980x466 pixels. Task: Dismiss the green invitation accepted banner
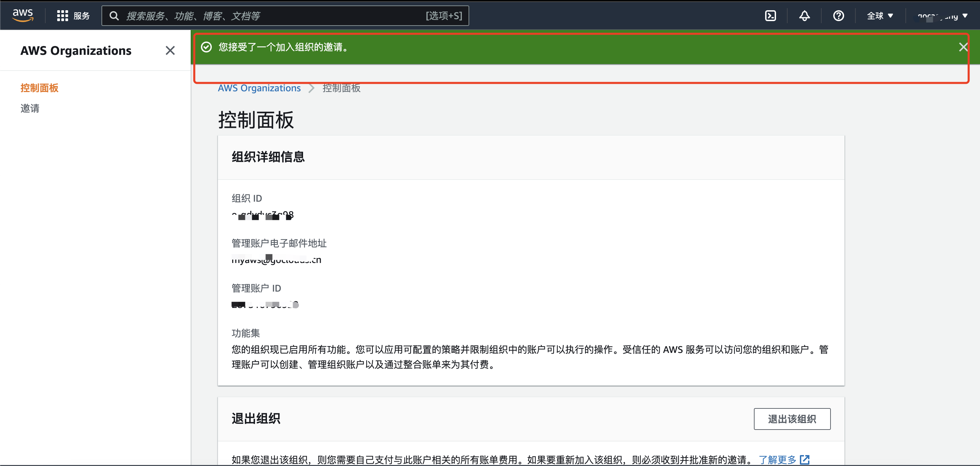[x=963, y=47]
